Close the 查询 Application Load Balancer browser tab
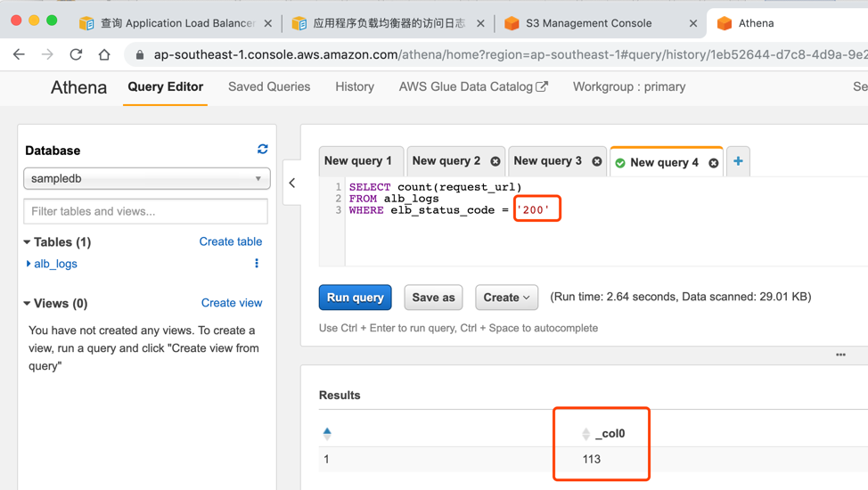 tap(268, 23)
